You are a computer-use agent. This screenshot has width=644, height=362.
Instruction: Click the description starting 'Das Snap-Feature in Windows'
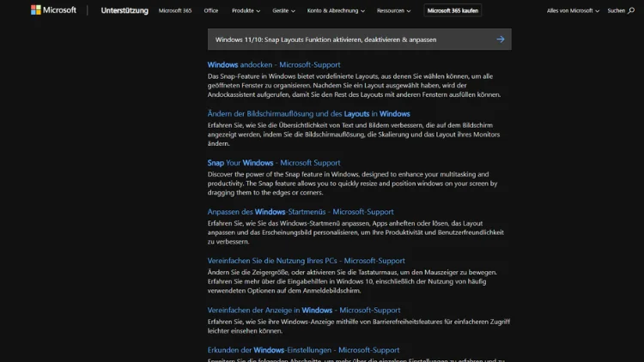(x=354, y=86)
